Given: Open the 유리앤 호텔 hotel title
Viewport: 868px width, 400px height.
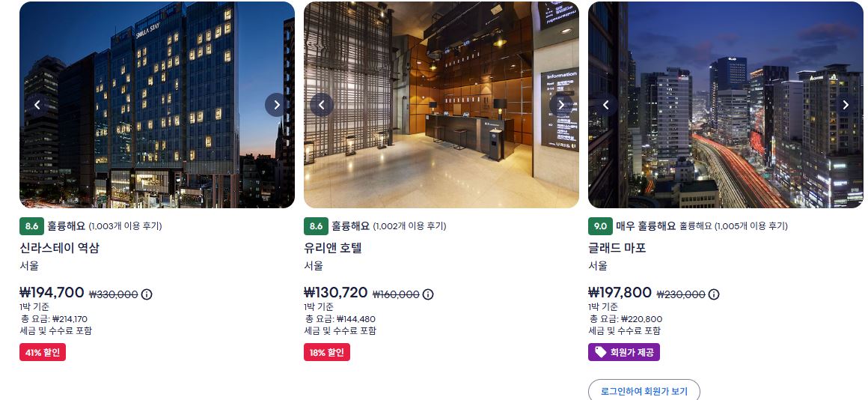Looking at the screenshot, I should coord(333,248).
